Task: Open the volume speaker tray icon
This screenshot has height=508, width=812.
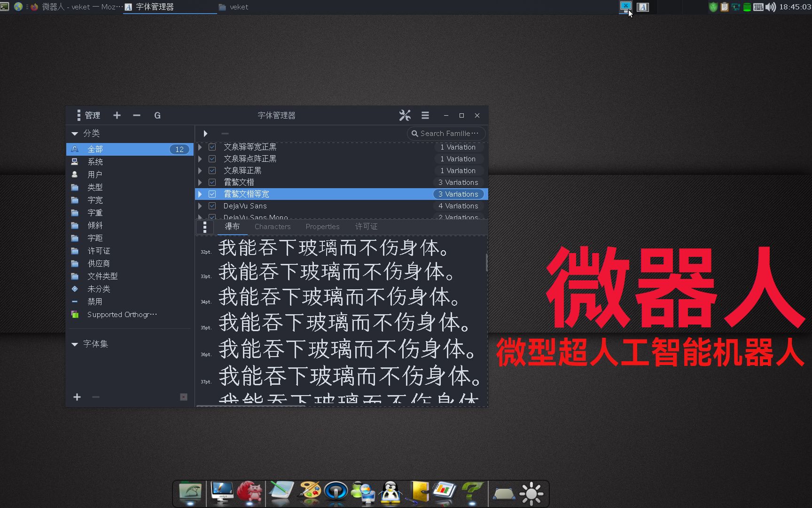Action: (x=770, y=7)
